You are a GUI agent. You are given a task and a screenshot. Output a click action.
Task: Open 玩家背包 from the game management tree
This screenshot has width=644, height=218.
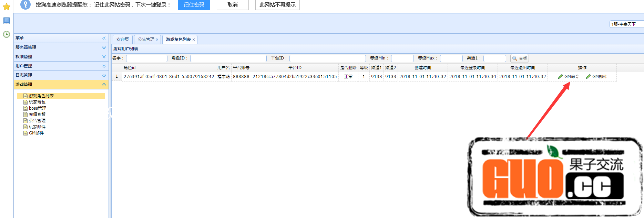point(37,102)
